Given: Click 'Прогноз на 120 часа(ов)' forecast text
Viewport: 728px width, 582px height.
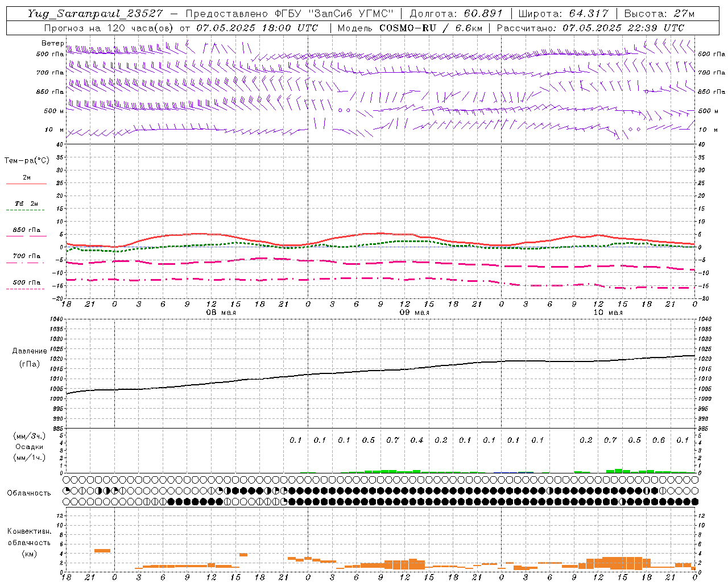Looking at the screenshot, I should point(109,28).
